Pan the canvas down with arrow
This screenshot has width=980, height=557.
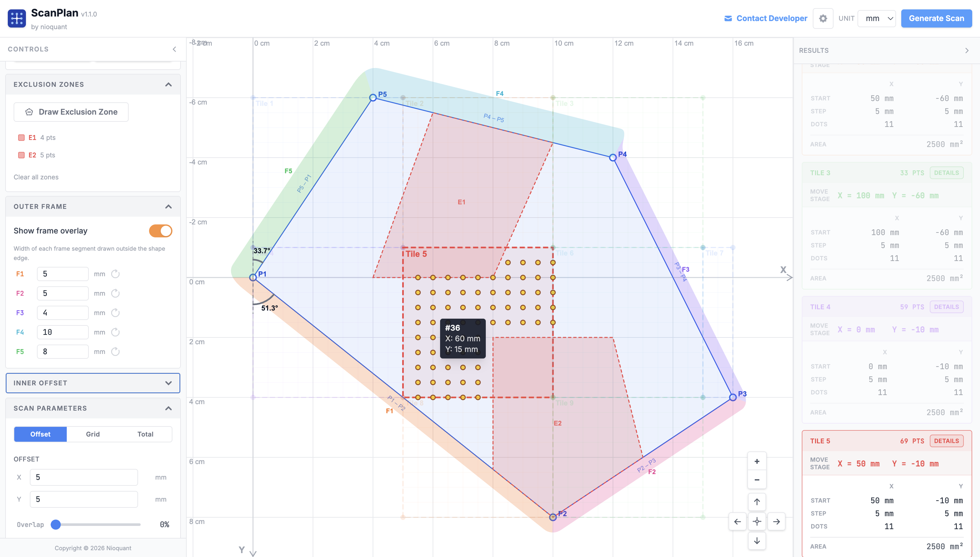click(x=757, y=541)
